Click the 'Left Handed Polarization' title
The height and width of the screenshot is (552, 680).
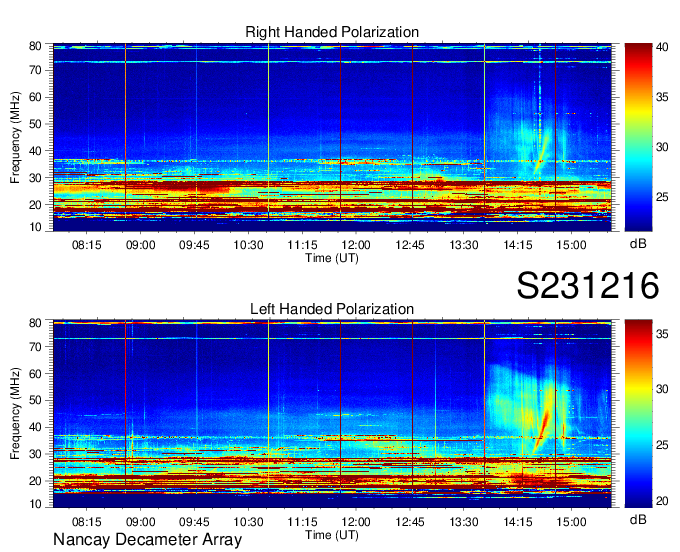pyautogui.click(x=332, y=309)
